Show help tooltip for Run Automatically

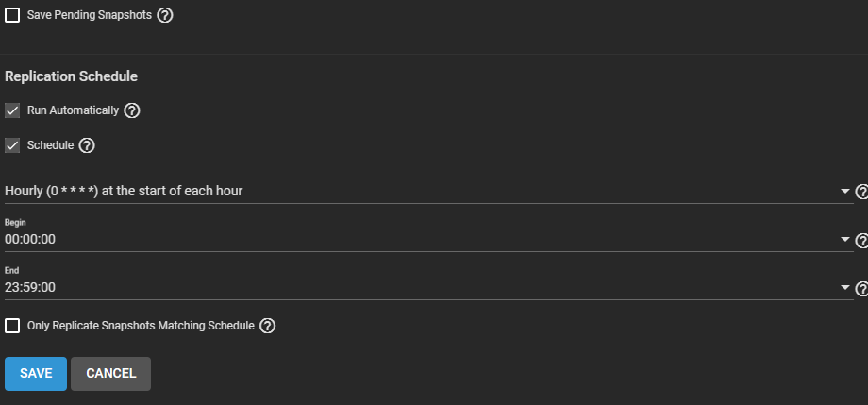tap(132, 110)
